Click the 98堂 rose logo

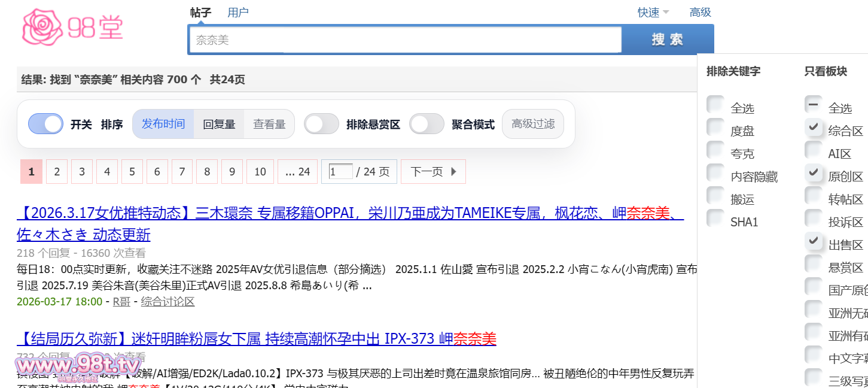[72, 27]
